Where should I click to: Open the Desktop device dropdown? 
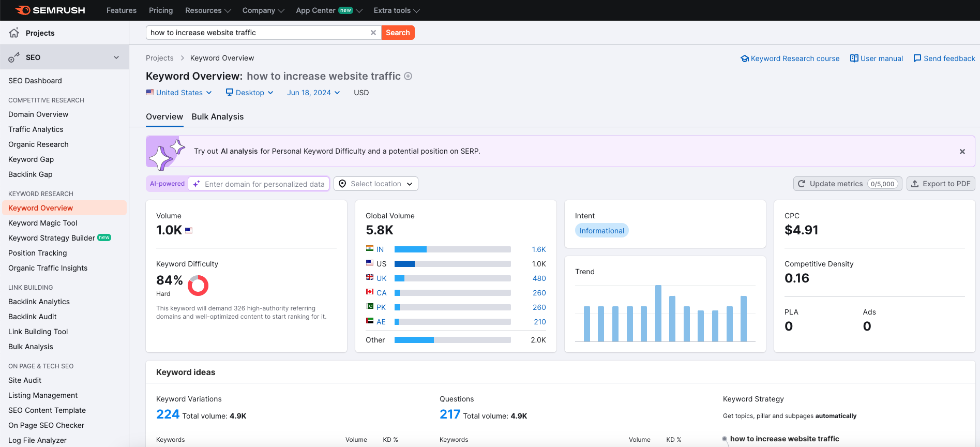coord(249,93)
